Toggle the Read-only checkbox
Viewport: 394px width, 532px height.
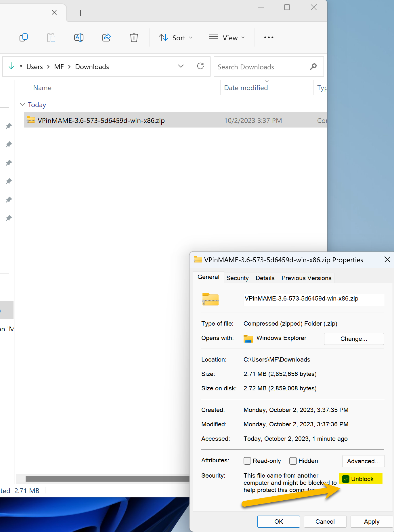(x=247, y=461)
